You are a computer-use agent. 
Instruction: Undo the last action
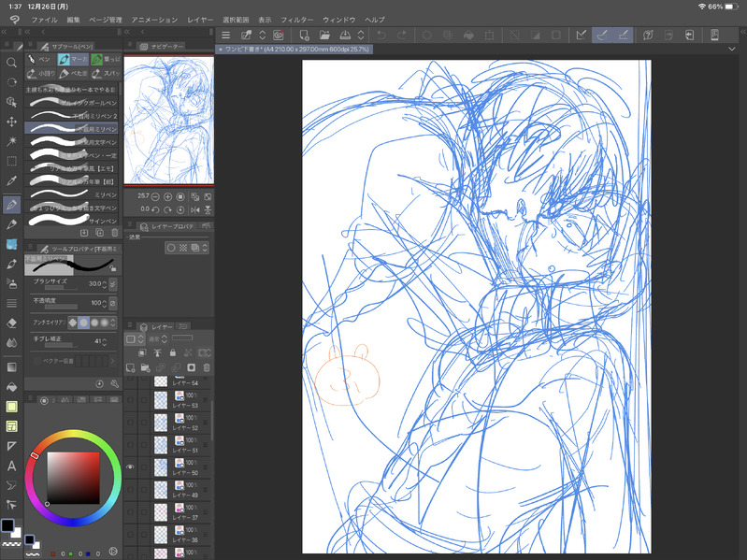[381, 36]
